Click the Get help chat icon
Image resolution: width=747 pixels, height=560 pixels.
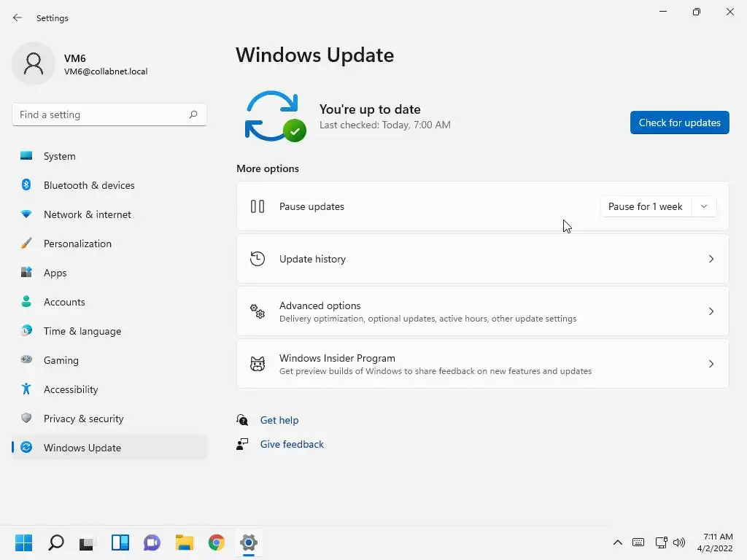pyautogui.click(x=242, y=420)
